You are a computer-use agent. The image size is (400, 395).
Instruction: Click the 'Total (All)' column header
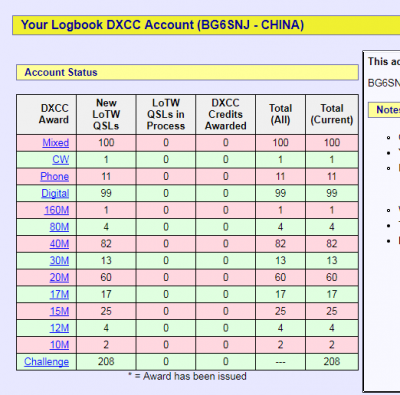tap(280, 114)
